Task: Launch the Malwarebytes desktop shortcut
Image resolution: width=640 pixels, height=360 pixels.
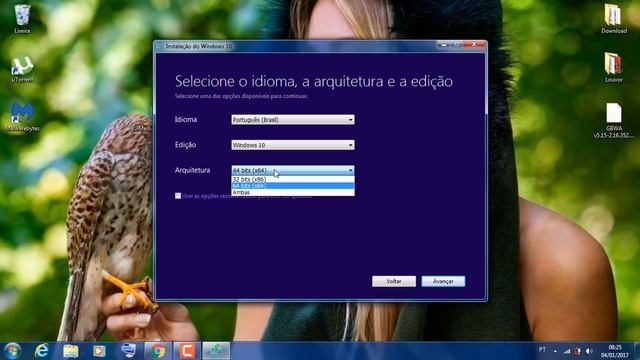Action: pyautogui.click(x=22, y=117)
